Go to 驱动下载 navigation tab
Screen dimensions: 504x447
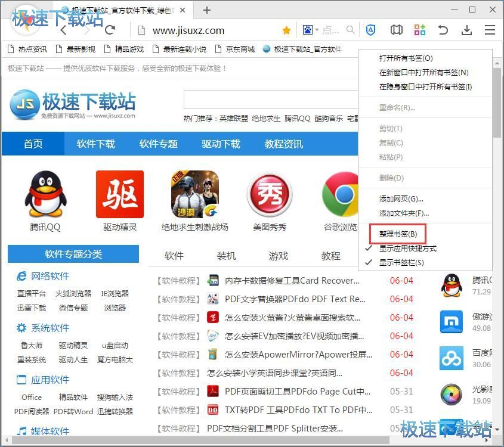pyautogui.click(x=221, y=144)
